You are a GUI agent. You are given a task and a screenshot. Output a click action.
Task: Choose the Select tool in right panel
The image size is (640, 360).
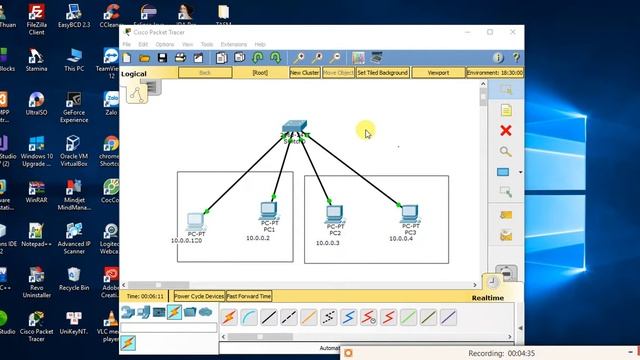click(x=506, y=90)
